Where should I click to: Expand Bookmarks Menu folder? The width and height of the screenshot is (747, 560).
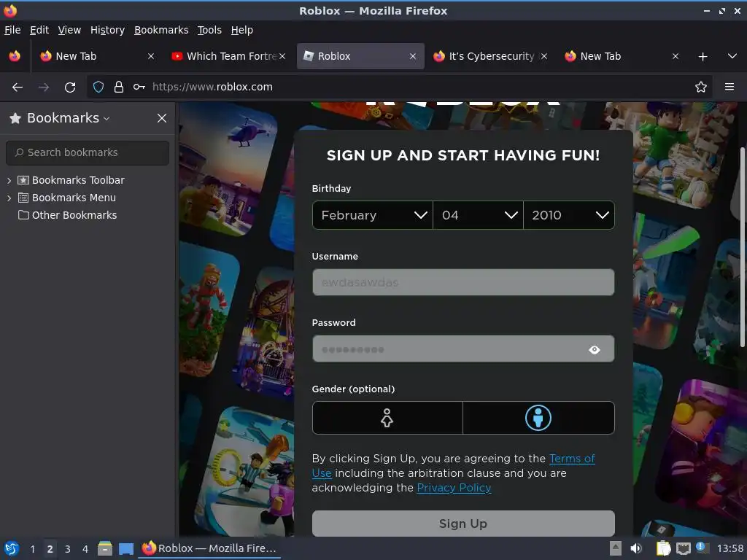pos(9,198)
